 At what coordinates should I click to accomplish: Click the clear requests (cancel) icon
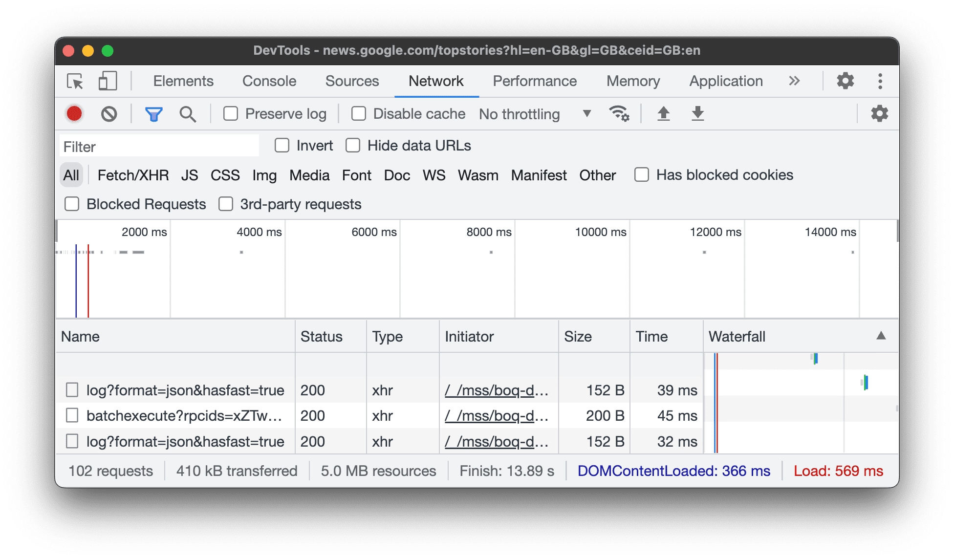[109, 113]
